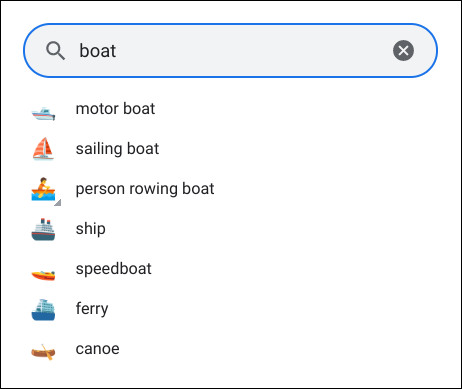Choose the 'sailing boat' text result
The width and height of the screenshot is (462, 389).
[117, 149]
